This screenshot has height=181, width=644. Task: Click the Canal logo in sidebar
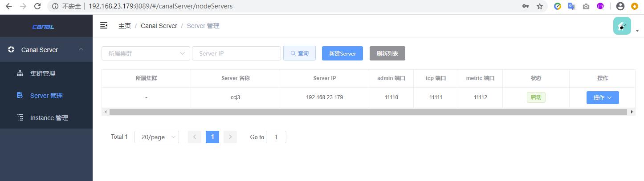[x=43, y=27]
